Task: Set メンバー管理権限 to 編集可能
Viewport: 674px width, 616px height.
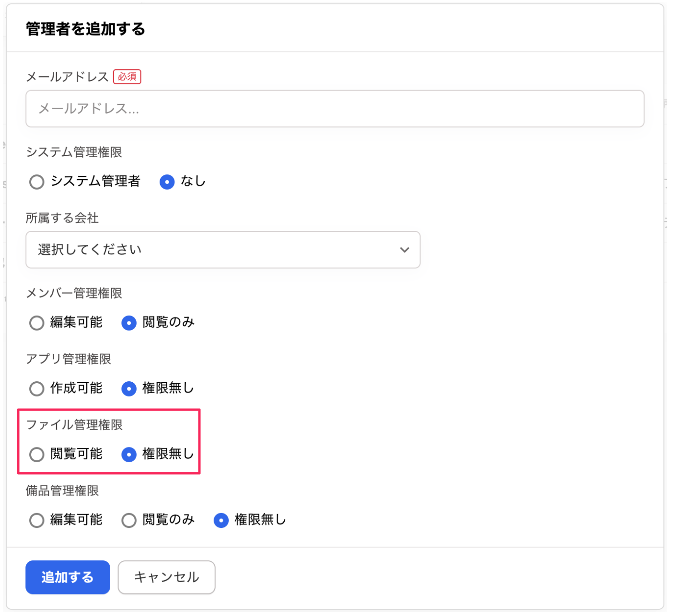Action: tap(37, 323)
